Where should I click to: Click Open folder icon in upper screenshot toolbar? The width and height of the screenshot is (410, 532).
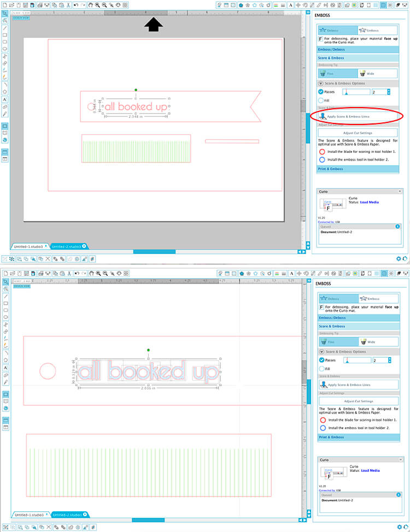(11, 5)
